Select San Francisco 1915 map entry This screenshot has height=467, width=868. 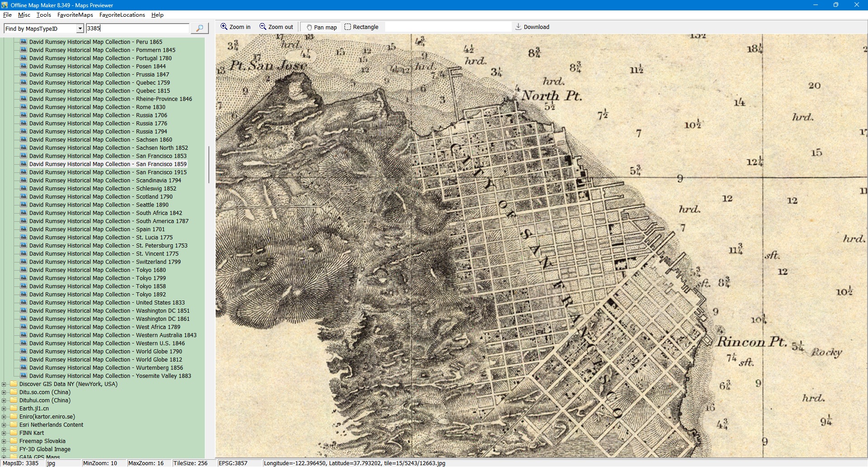click(108, 172)
